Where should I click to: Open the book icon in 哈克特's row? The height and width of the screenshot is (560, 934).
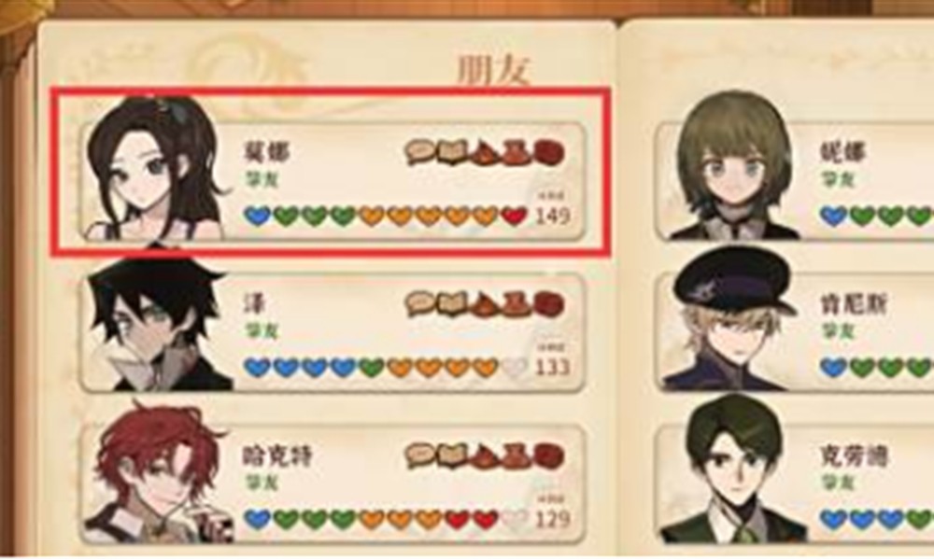point(453,455)
